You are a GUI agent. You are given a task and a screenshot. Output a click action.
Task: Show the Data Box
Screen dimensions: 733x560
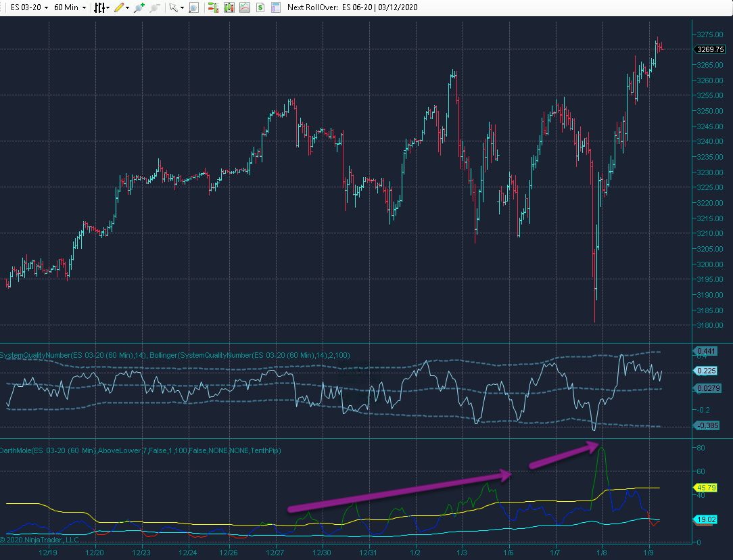click(194, 8)
